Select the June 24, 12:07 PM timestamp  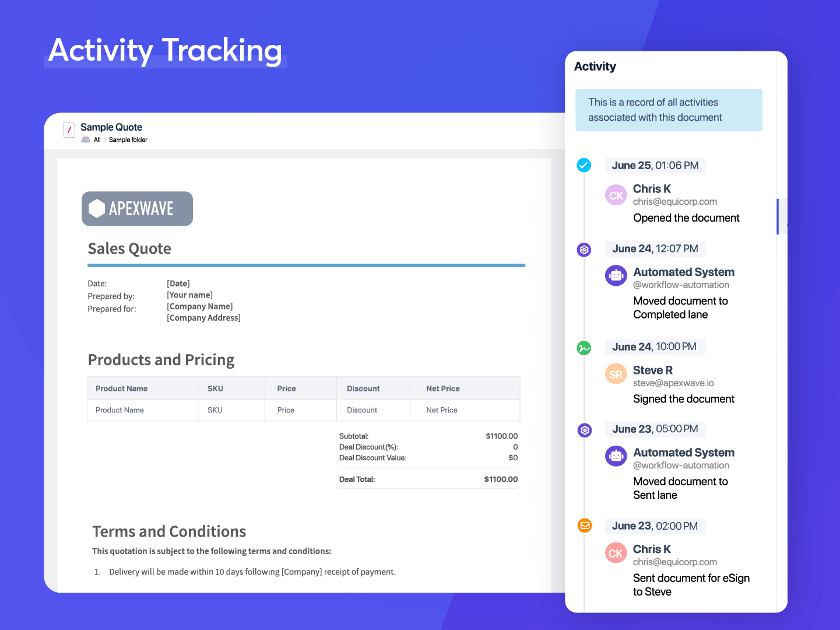(x=655, y=249)
